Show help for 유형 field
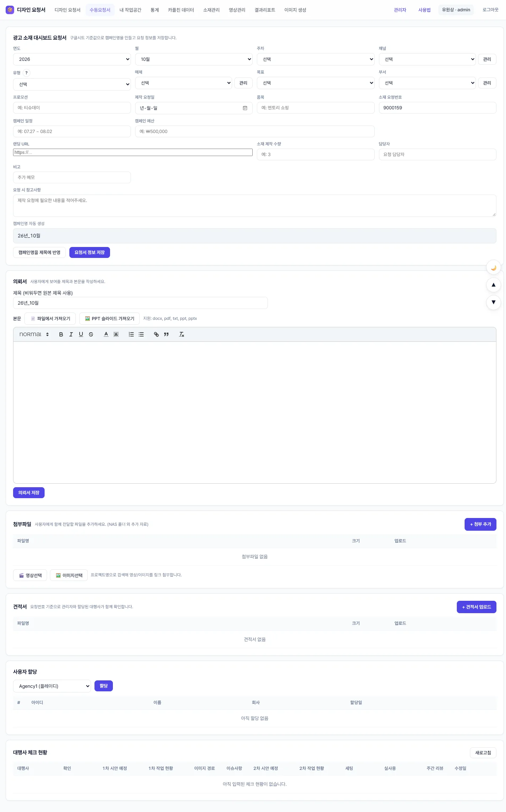Screen dimensions: 506x812 point(27,73)
